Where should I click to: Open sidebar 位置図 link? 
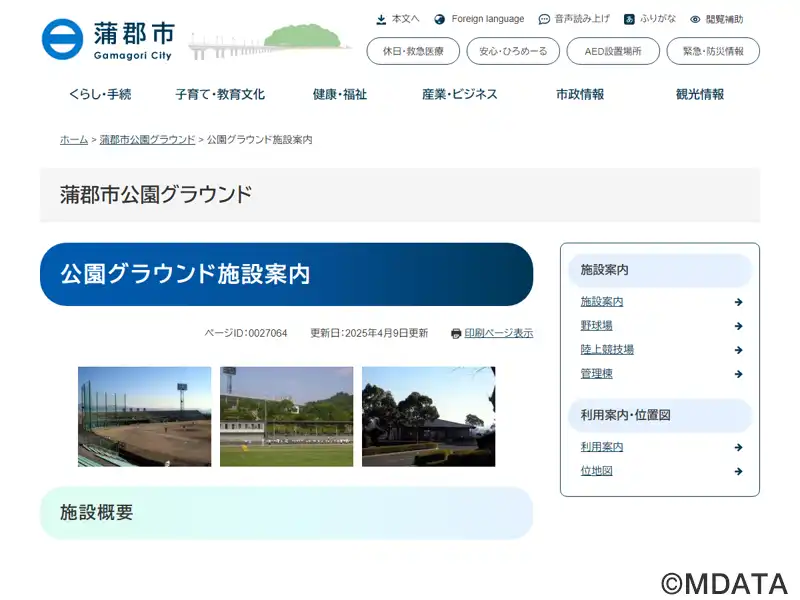pos(596,471)
